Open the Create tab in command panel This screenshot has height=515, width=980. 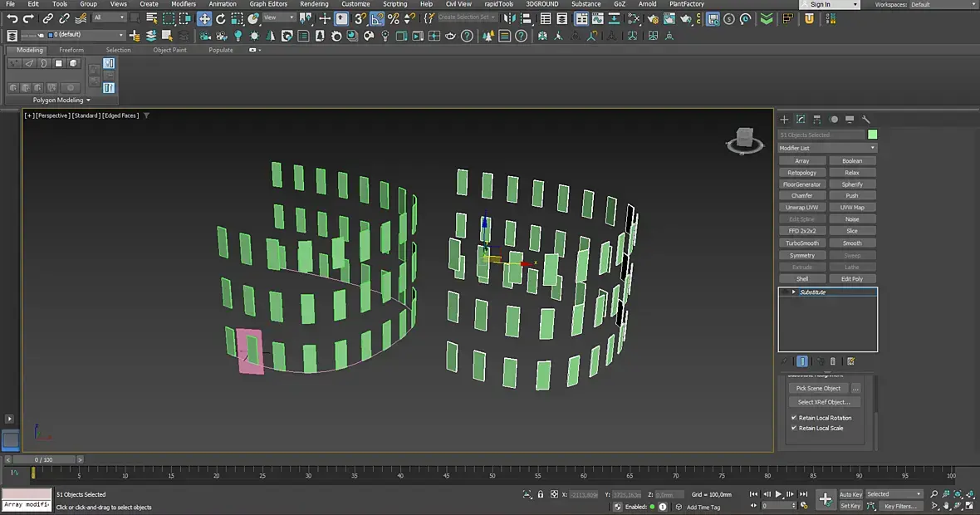[x=784, y=120]
